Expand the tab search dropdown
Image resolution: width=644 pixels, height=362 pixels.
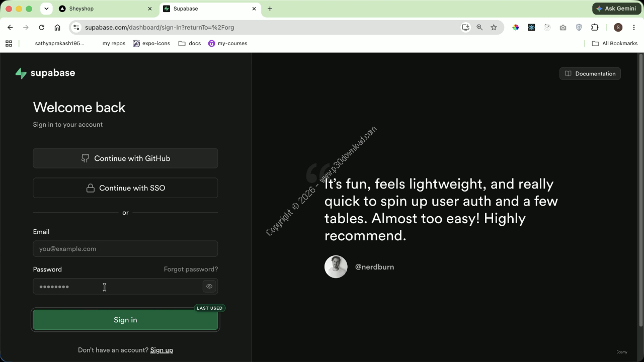46,9
